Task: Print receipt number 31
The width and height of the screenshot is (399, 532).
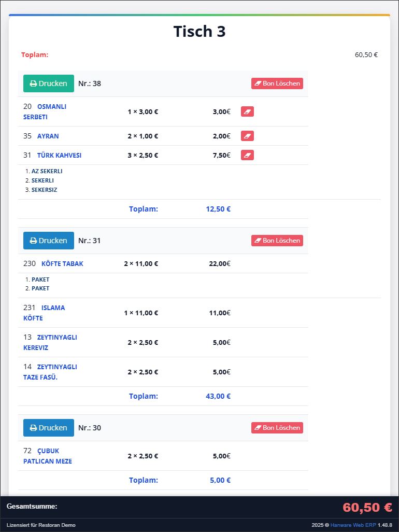Action: click(x=49, y=241)
